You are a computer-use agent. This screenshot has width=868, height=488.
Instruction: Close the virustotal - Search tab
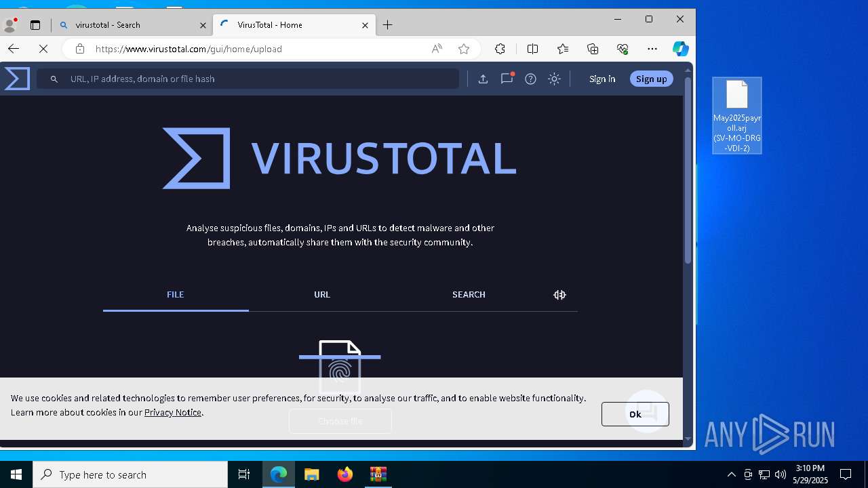pos(203,25)
